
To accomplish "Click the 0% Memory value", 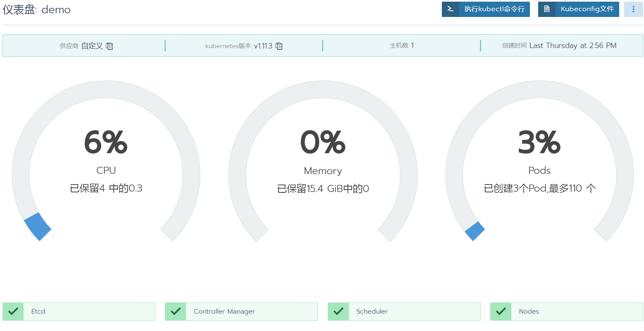I will (323, 142).
